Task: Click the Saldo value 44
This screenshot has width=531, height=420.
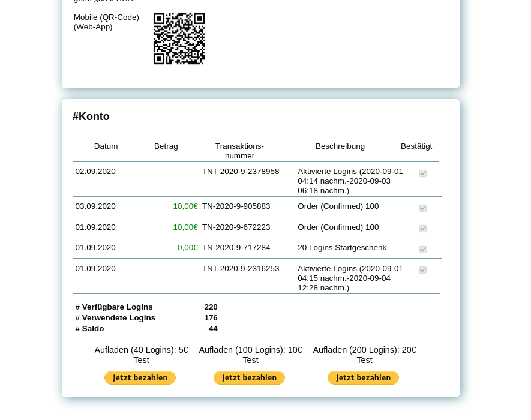Action: click(213, 329)
